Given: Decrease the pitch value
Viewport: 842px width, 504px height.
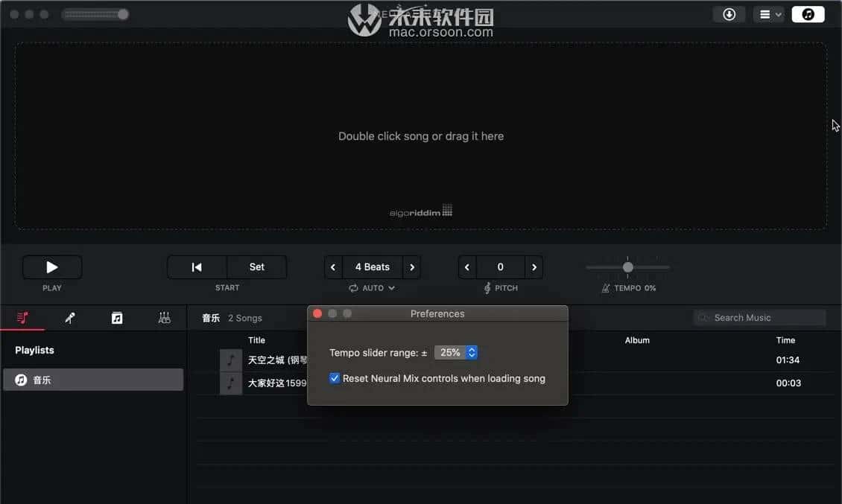Looking at the screenshot, I should click(467, 267).
